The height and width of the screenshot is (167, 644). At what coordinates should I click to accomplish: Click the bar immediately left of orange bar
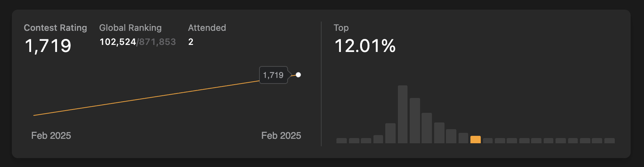point(463,138)
